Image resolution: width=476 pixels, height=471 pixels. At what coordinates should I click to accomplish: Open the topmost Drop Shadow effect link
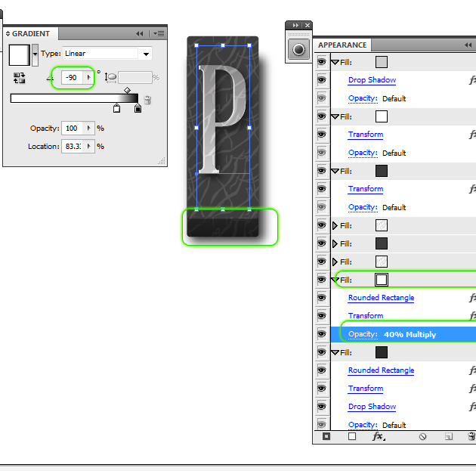[x=372, y=80]
